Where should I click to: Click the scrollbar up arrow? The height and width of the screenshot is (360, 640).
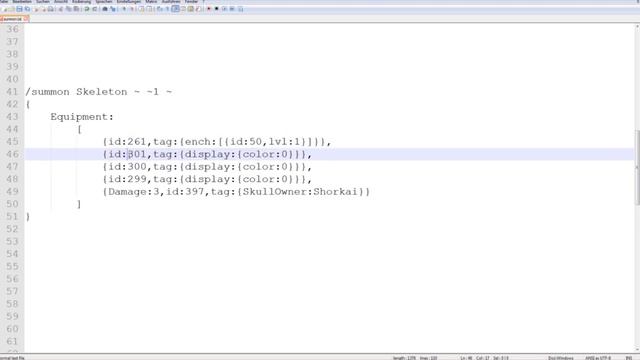(637, 27)
